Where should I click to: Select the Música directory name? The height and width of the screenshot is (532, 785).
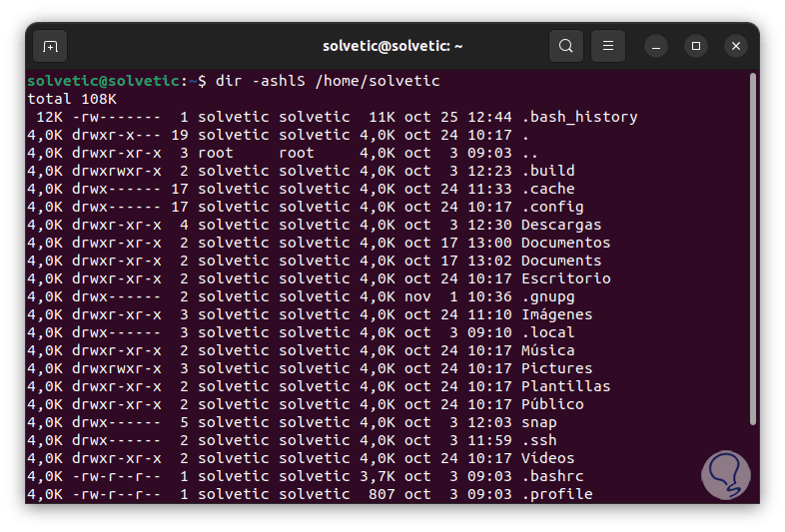point(547,350)
